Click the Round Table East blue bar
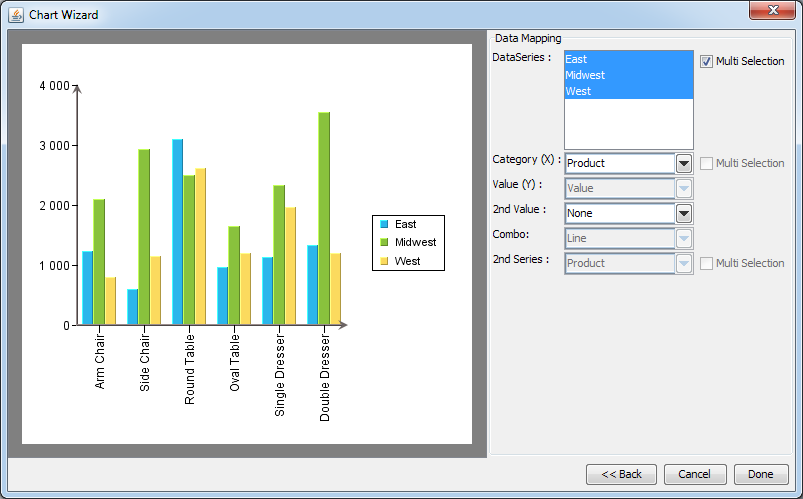The image size is (803, 499). 177,232
